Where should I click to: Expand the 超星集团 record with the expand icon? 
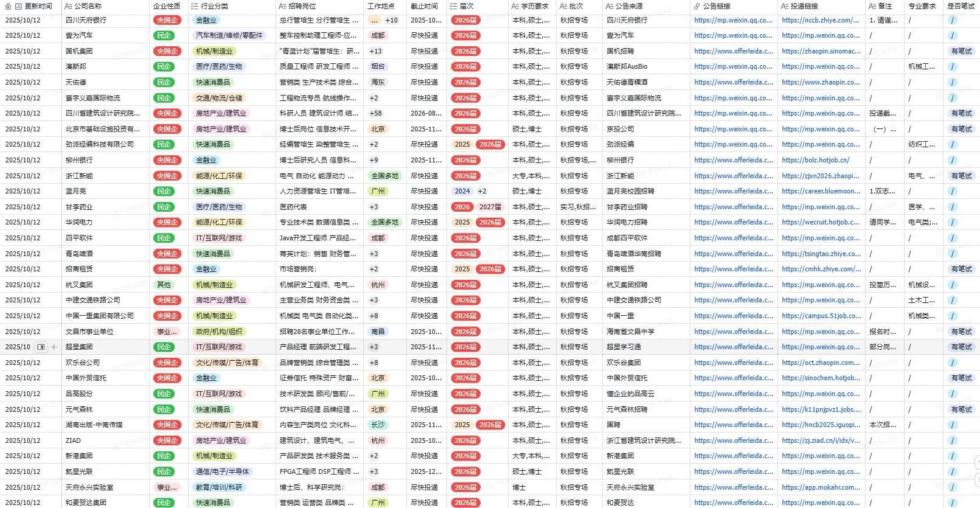click(x=41, y=347)
